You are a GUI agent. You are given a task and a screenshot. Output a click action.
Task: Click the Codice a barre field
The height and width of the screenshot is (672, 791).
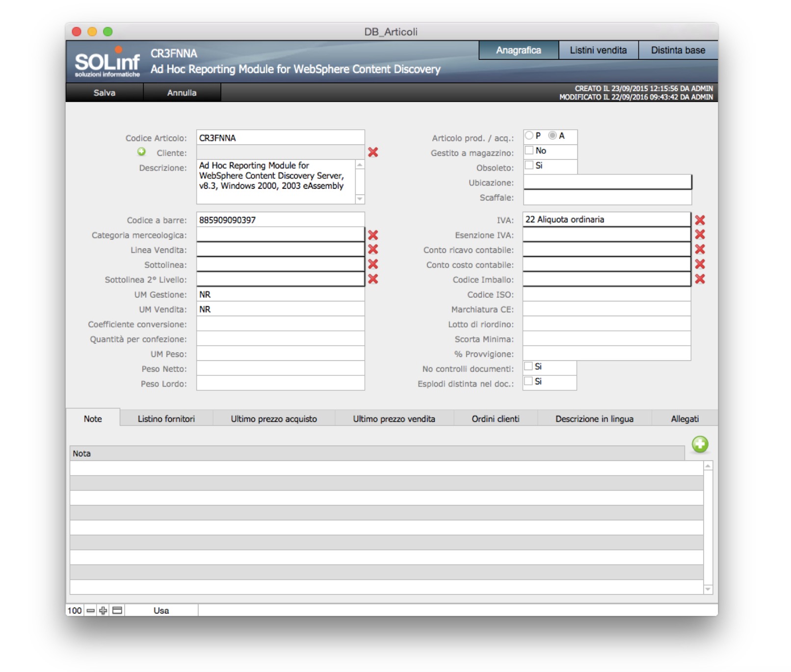point(281,220)
